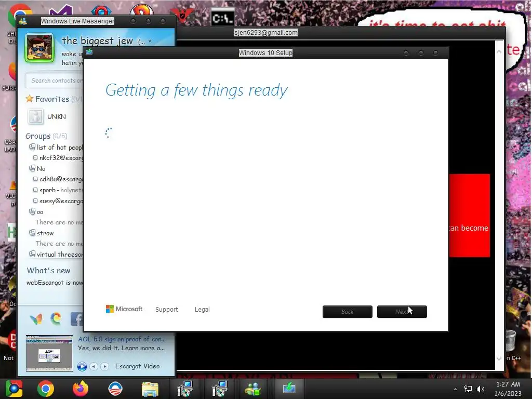This screenshot has width=532, height=399.
Task: Click the 'Yes, we did it. Learn more' text
Action: click(x=121, y=348)
